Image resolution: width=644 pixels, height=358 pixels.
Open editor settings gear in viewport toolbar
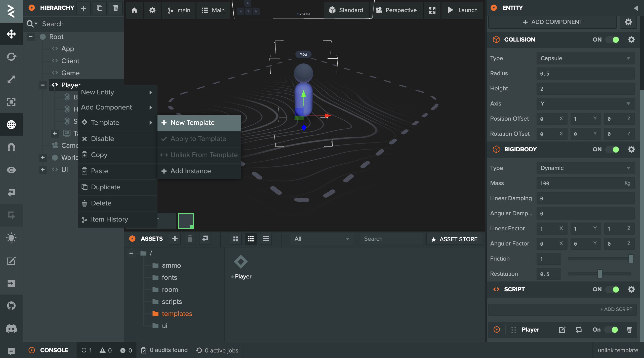pos(152,10)
